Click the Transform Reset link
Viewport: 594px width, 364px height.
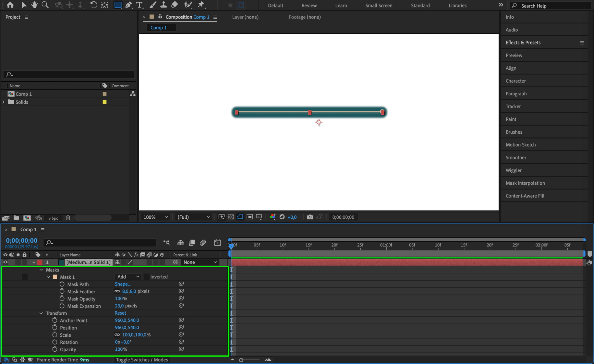coord(120,313)
